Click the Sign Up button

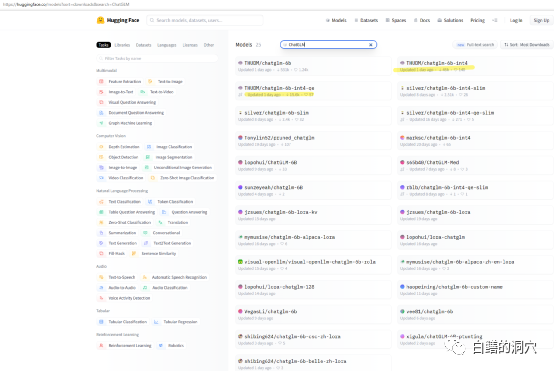point(541,20)
